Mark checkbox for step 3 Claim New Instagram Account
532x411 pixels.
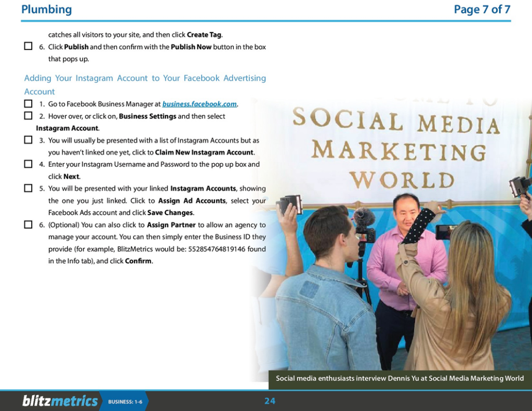point(28,140)
